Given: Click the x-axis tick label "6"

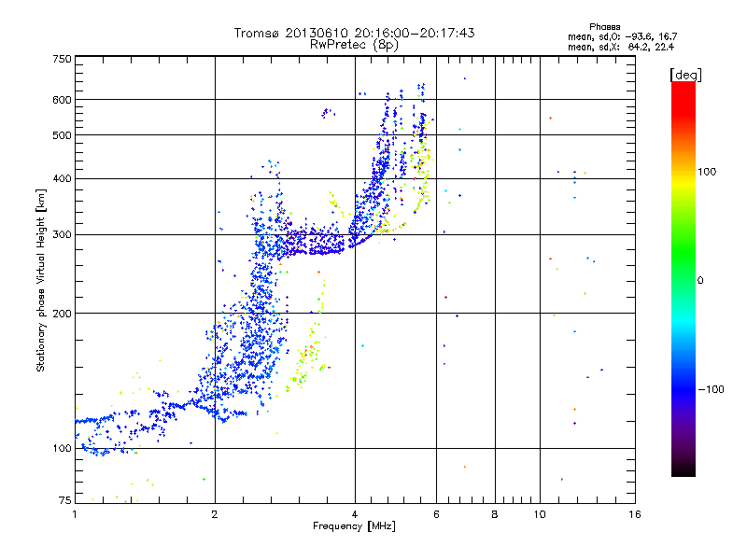Looking at the screenshot, I should pos(436,514).
